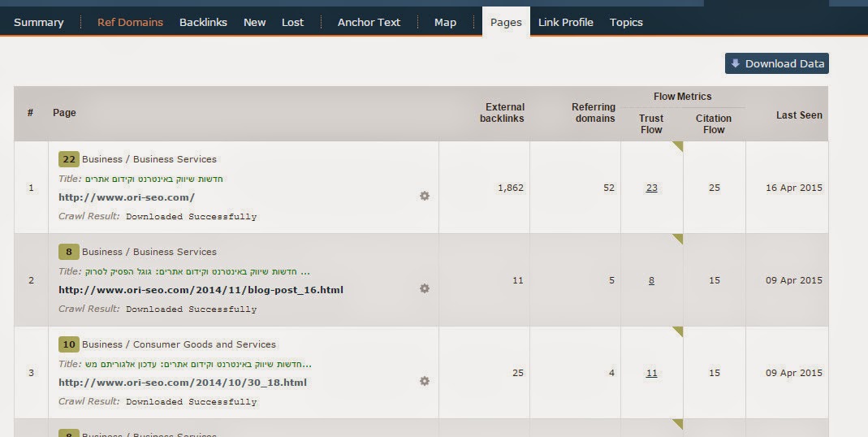Click external backlinks value 11

[x=517, y=280]
